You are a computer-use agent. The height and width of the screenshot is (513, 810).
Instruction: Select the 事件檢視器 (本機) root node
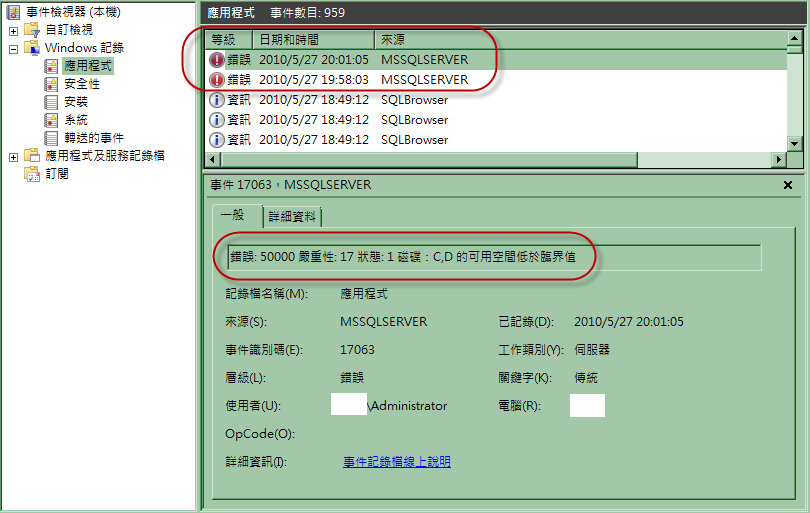pyautogui.click(x=73, y=12)
